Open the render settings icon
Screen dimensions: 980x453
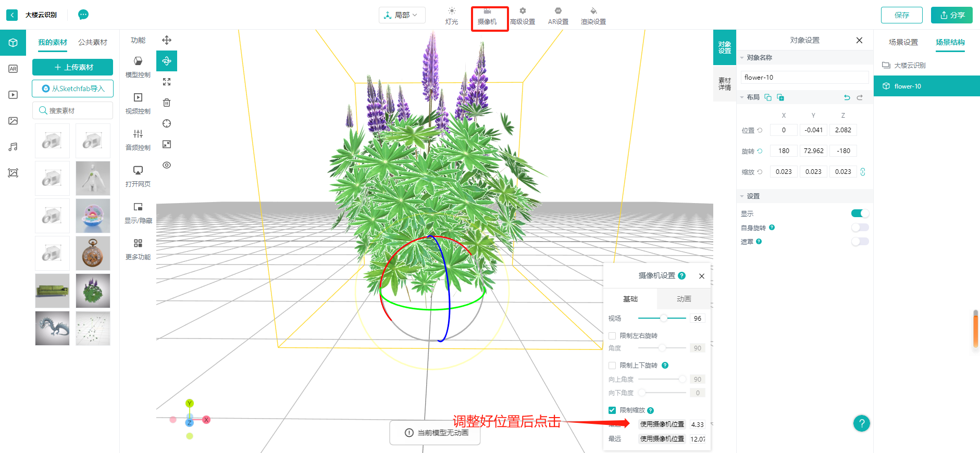tap(593, 11)
